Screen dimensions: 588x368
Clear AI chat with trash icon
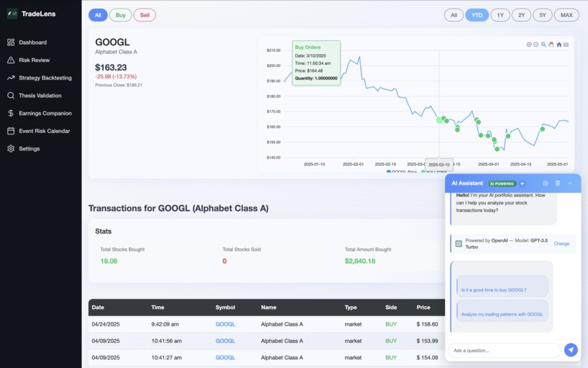(557, 183)
